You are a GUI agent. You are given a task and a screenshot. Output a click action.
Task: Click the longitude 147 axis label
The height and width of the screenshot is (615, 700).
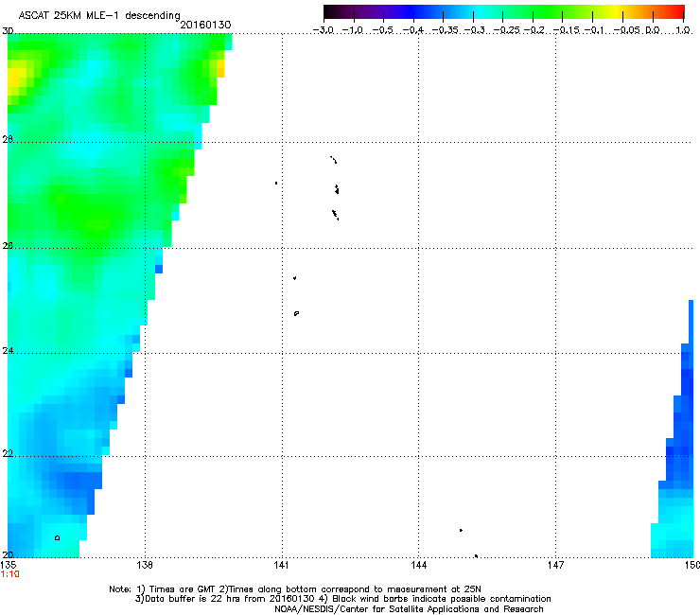pos(555,565)
